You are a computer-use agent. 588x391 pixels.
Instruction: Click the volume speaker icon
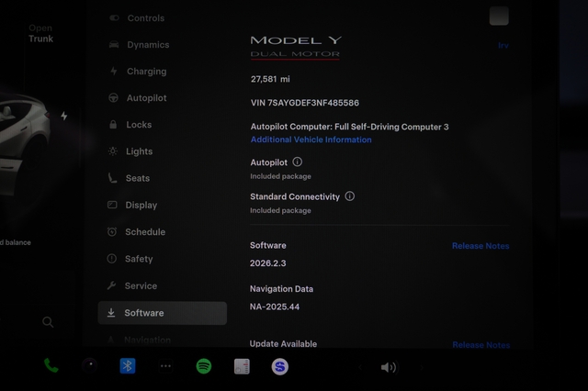pyautogui.click(x=389, y=367)
